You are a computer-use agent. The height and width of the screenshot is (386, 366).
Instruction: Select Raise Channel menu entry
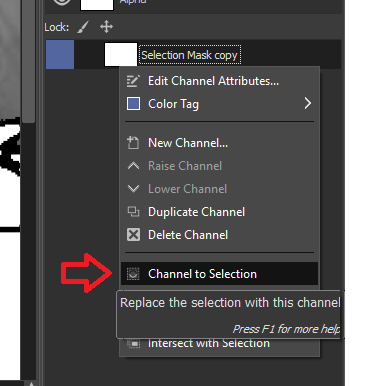219,166
